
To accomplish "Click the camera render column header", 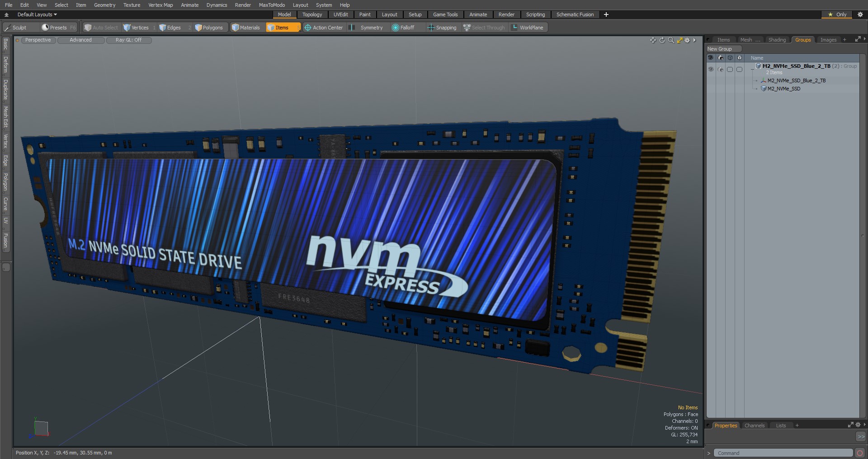I will click(721, 58).
